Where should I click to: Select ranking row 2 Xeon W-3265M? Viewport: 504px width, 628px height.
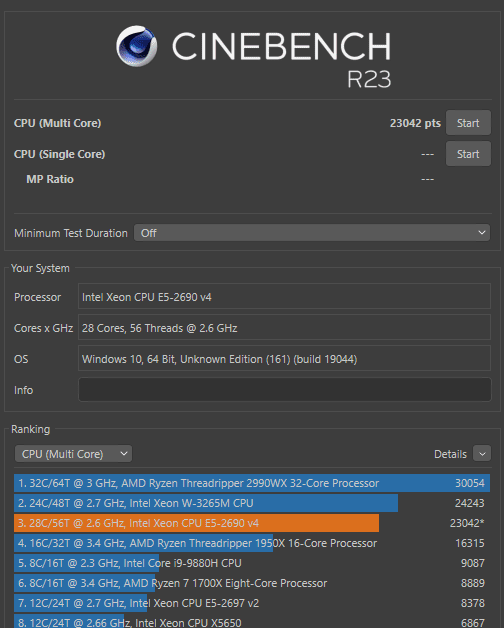(x=252, y=503)
